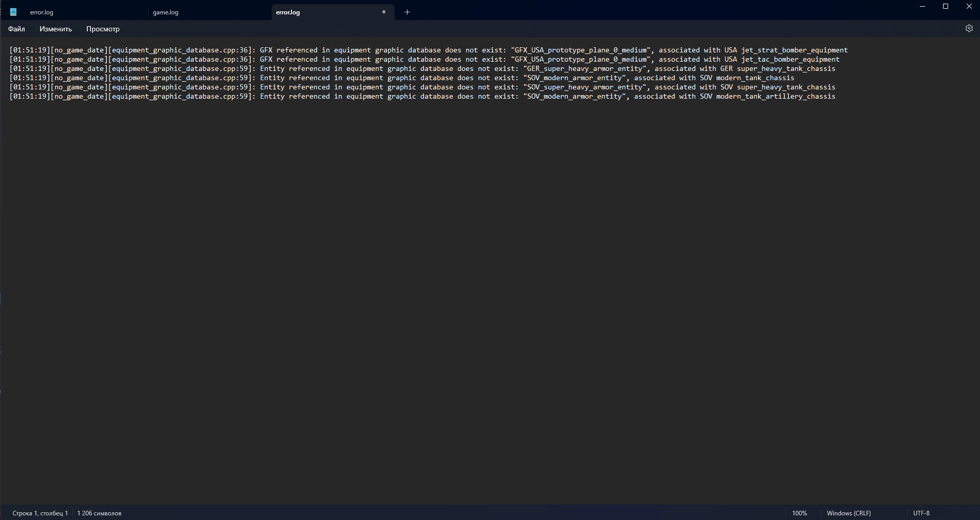This screenshot has width=980, height=520.
Task: Click the log line mentioning jet_strat_bomber_equipment
Action: [428, 50]
